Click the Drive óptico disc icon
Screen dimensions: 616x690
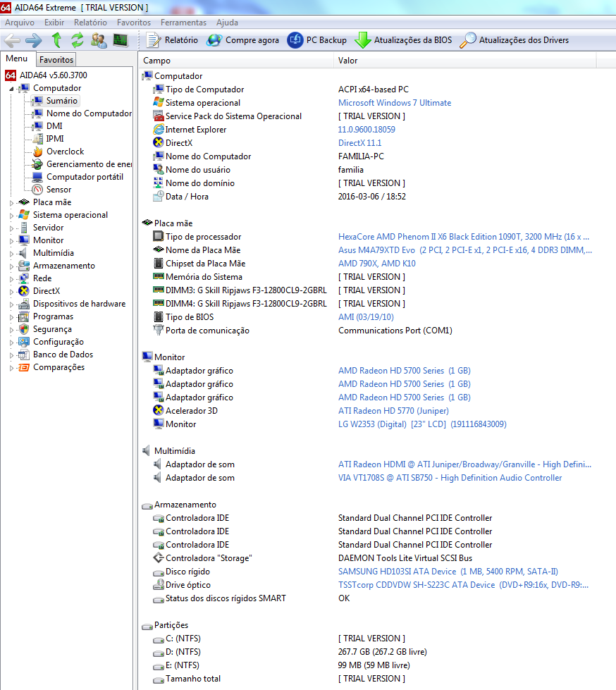click(159, 584)
